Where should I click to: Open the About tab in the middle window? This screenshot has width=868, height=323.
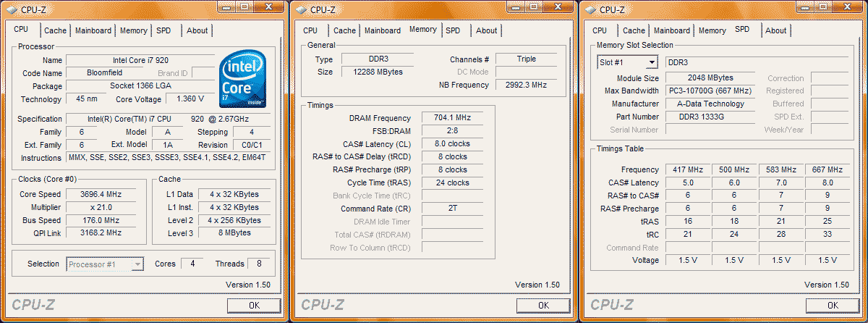click(486, 30)
